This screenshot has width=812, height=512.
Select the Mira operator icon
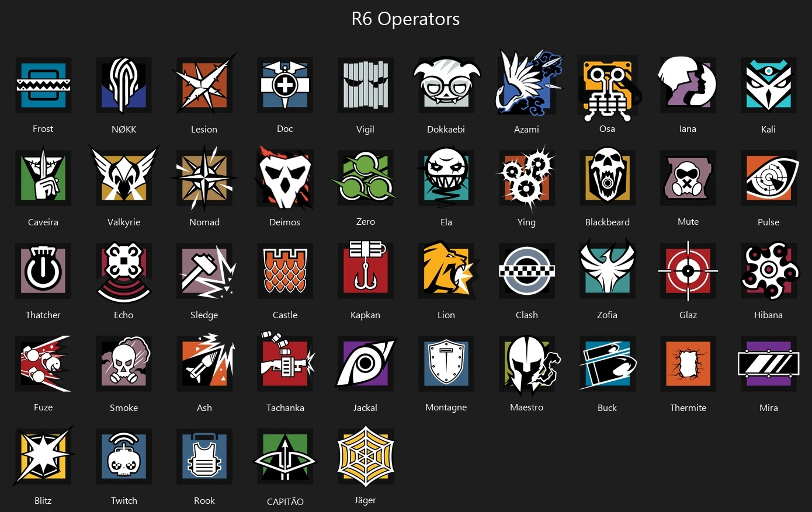tap(769, 364)
